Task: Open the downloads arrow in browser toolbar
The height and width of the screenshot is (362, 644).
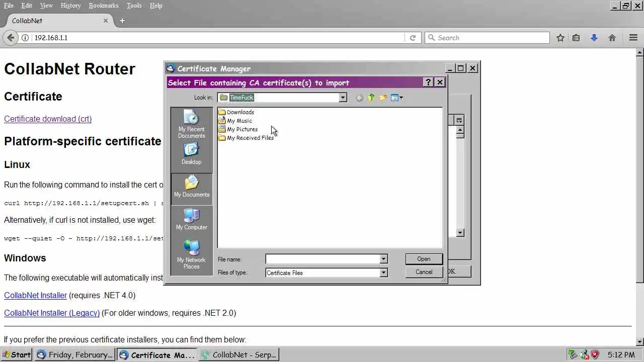Action: point(594,38)
